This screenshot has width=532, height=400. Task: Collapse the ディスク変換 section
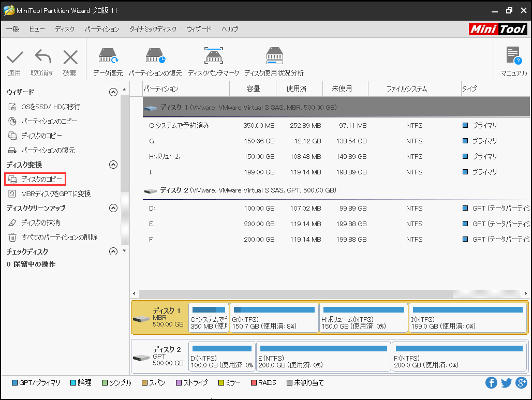(113, 165)
